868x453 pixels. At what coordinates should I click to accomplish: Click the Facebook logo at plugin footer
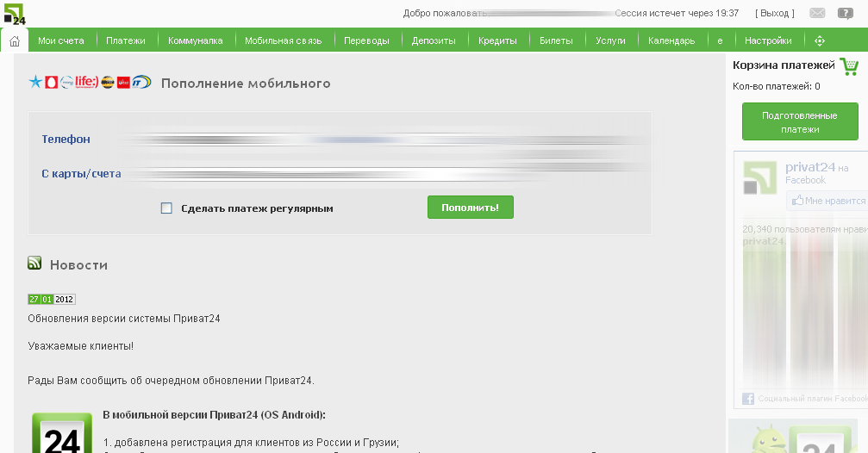(x=748, y=398)
